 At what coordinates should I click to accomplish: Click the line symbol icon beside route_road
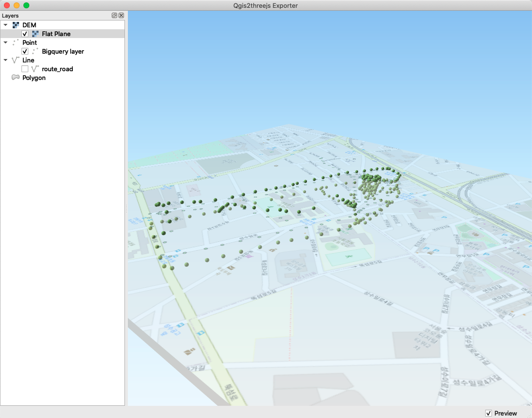click(34, 69)
